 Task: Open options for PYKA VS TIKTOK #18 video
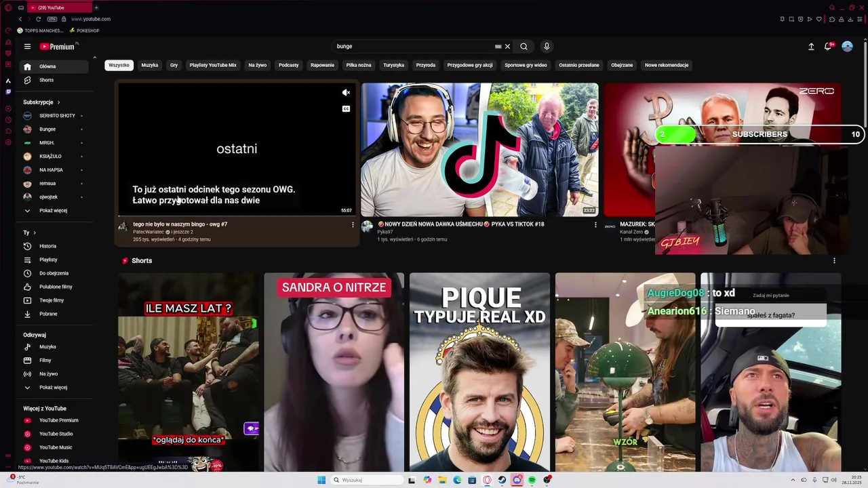click(595, 224)
